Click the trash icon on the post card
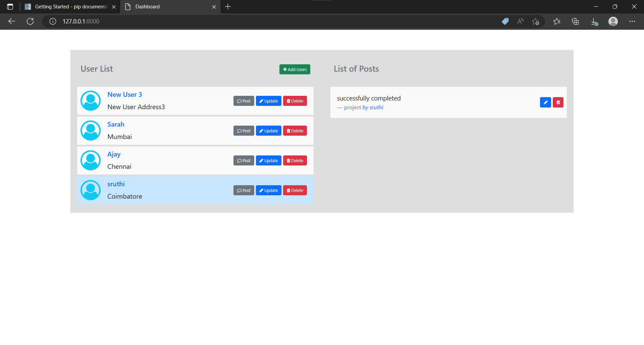 pos(558,102)
